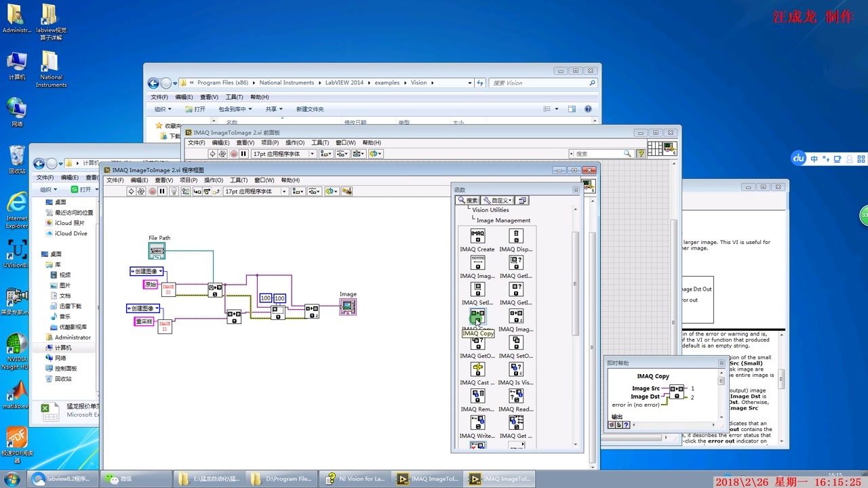Click 包含到库中 in Vision explorer window
868x488 pixels.
(x=235, y=109)
